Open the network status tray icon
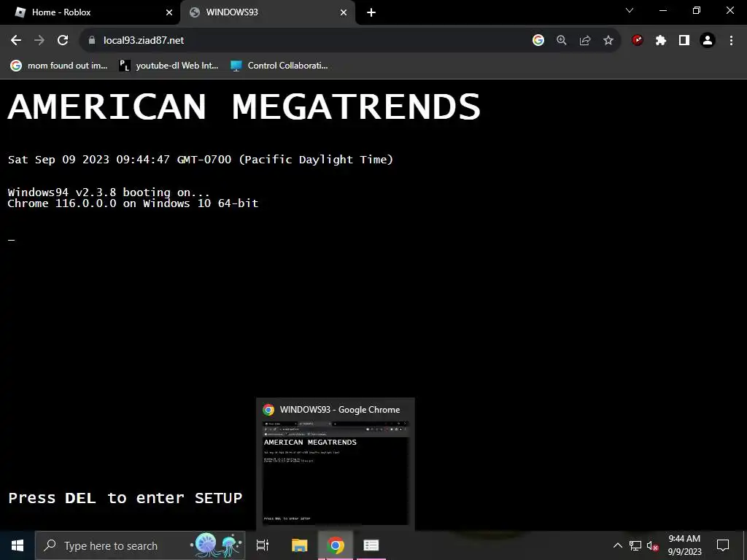Viewport: 747px width, 560px height. [635, 545]
